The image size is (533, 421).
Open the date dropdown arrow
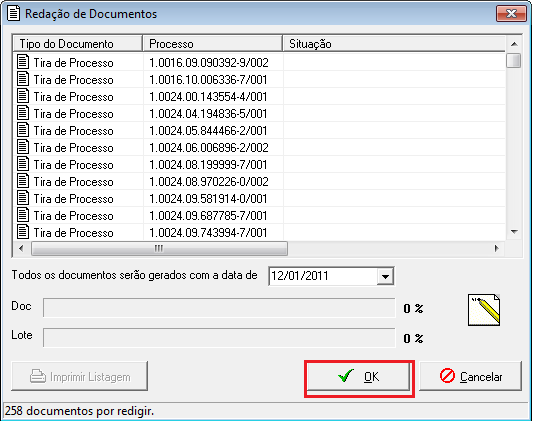point(385,276)
